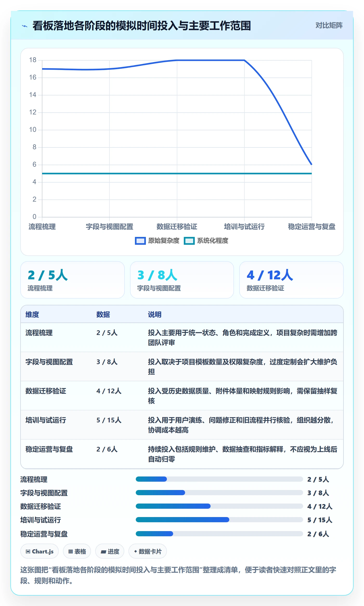This screenshot has width=364, height=606.
Task: Click the footer caption starting 这张图把
Action: [x=178, y=575]
